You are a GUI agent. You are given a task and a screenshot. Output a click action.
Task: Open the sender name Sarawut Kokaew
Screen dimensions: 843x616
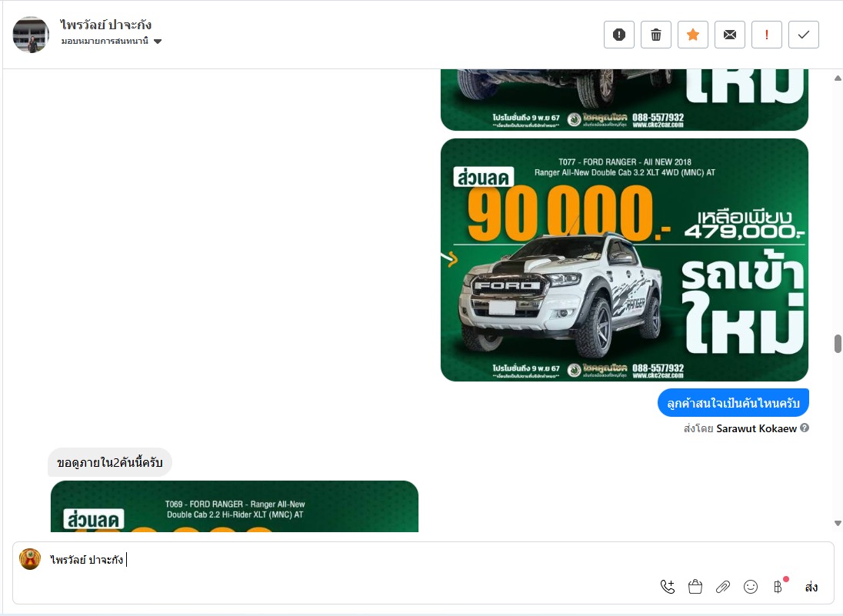pyautogui.click(x=756, y=428)
